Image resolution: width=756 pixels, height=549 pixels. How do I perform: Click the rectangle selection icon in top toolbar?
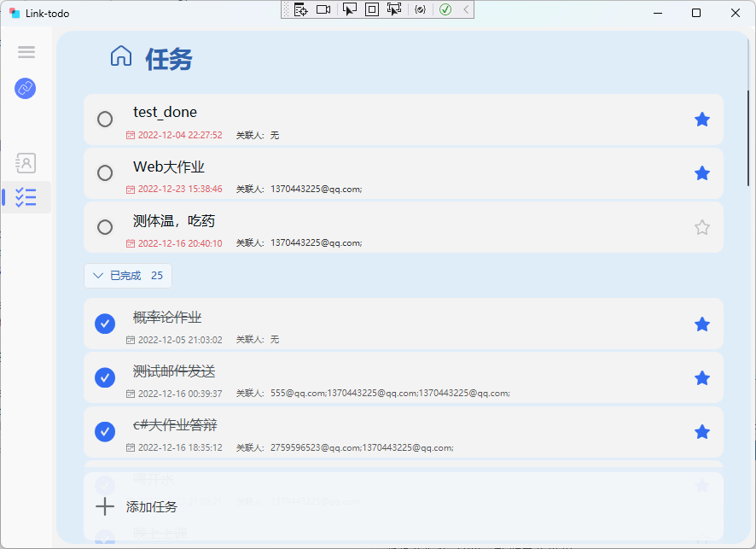pyautogui.click(x=371, y=9)
